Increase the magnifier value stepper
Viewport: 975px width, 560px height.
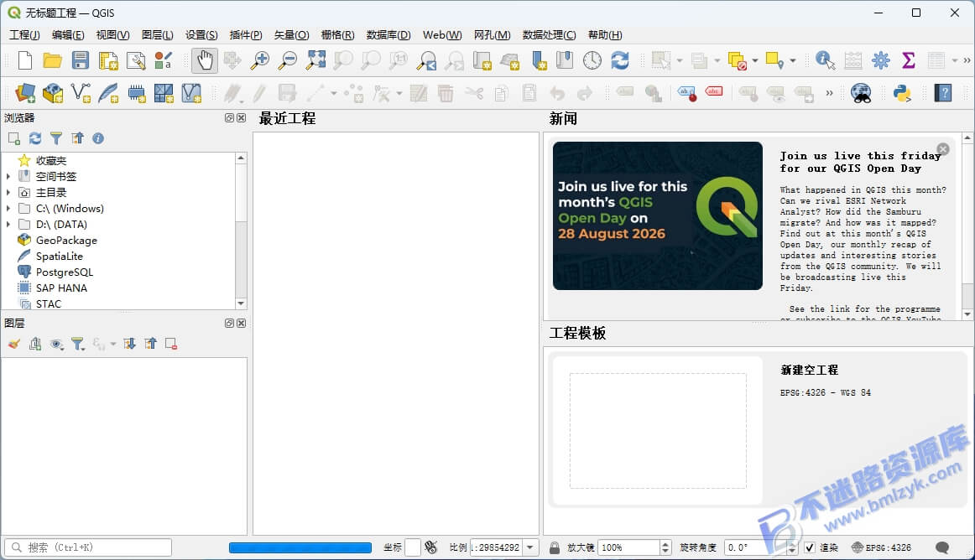pos(665,544)
